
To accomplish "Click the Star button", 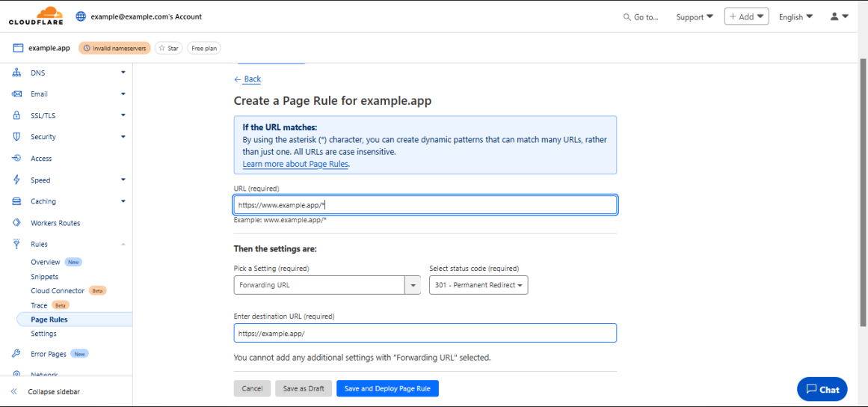I will pyautogui.click(x=169, y=48).
